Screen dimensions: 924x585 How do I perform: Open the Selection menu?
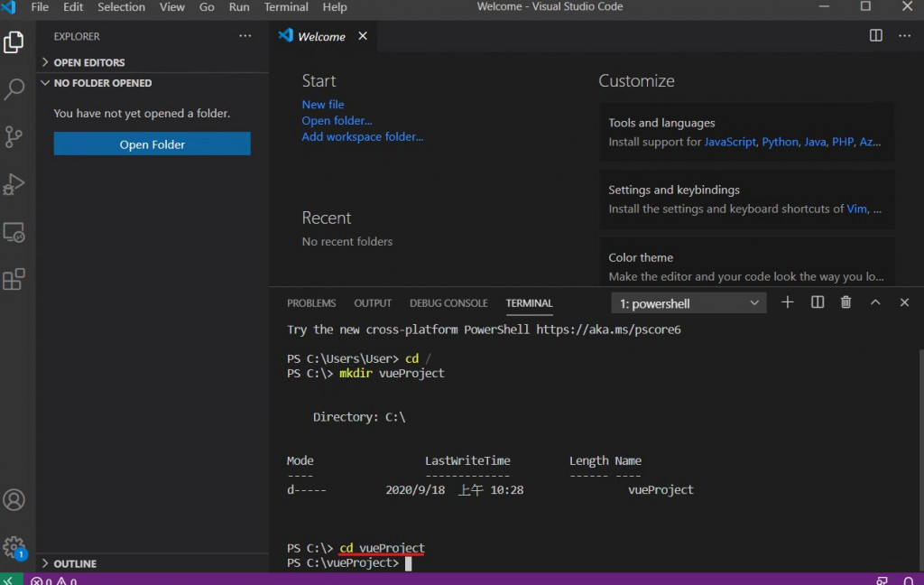pos(121,7)
